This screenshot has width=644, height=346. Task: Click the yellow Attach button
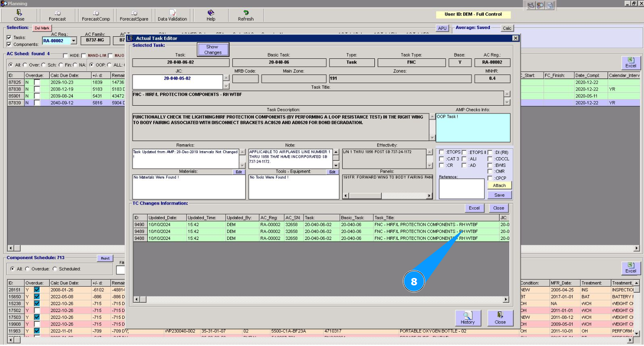coord(499,186)
